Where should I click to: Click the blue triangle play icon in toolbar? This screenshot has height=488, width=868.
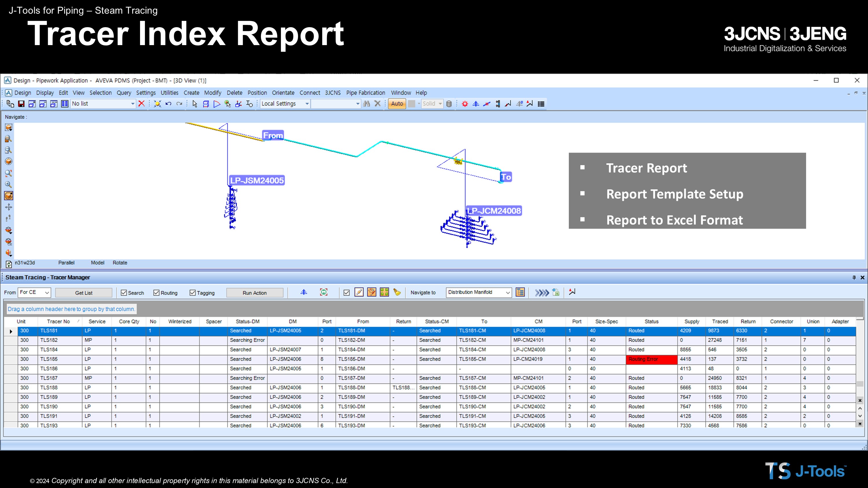coord(217,104)
